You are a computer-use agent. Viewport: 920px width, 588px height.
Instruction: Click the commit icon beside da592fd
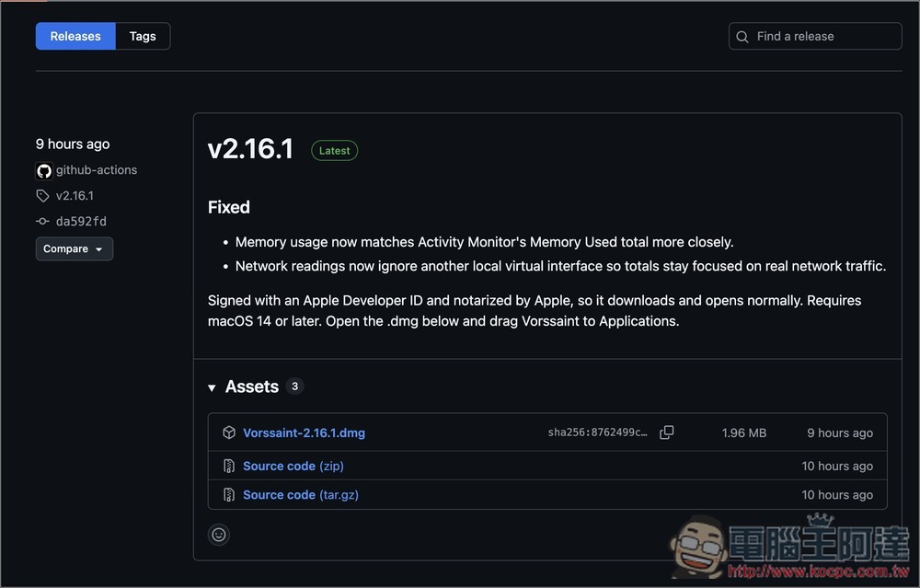(42, 221)
